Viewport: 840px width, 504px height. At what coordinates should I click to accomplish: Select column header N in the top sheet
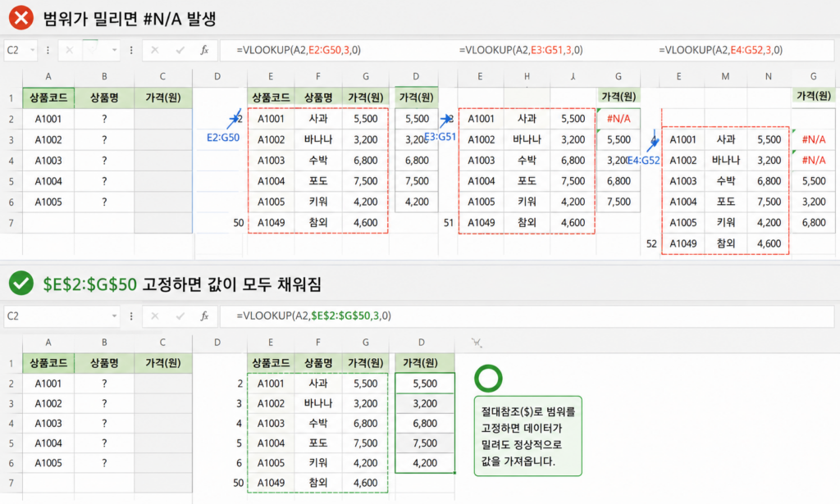768,76
